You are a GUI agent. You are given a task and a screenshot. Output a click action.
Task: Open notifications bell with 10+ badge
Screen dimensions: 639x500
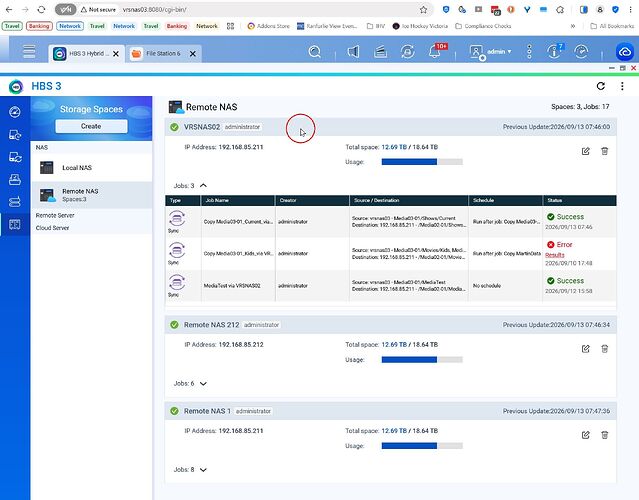436,51
